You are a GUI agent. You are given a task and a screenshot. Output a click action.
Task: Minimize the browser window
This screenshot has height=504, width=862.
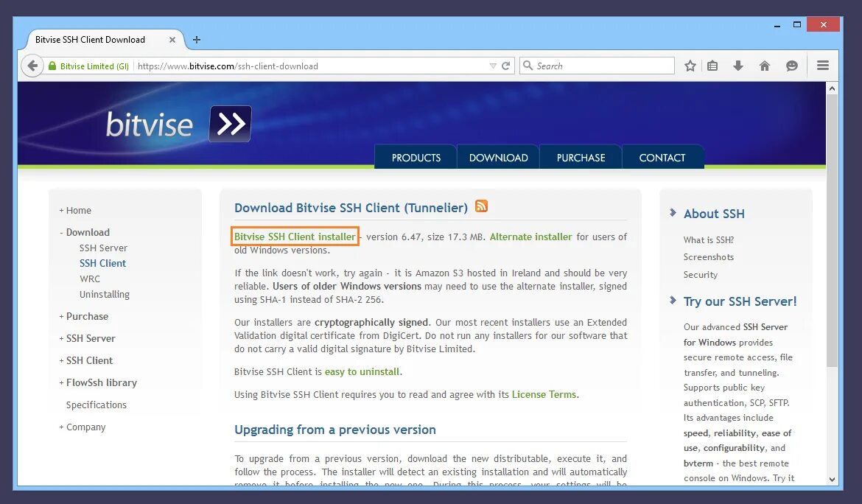(777, 25)
